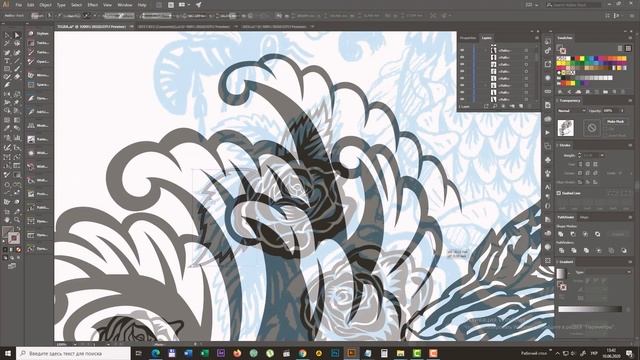
Task: Choose the Round Cap stroke option
Action: point(588,164)
